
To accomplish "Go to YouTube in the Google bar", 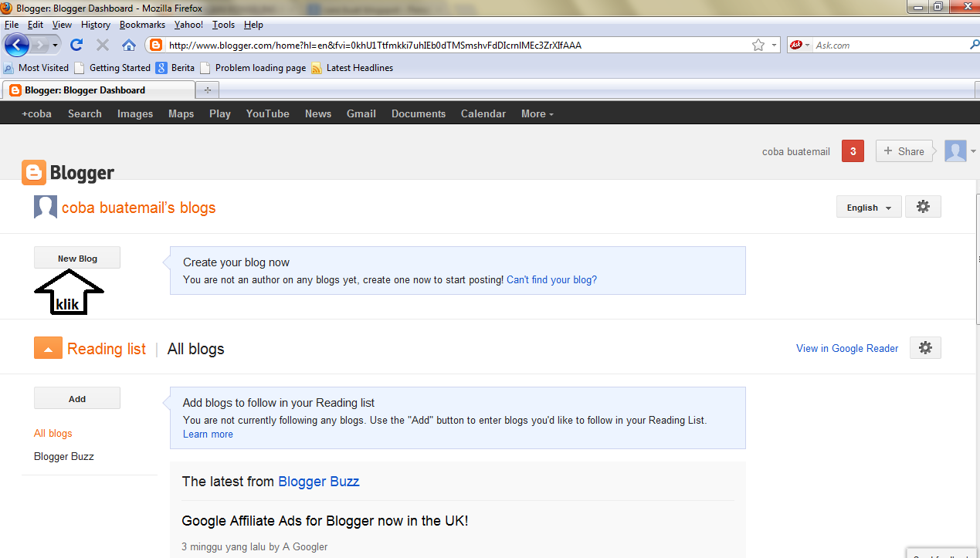I will click(268, 113).
